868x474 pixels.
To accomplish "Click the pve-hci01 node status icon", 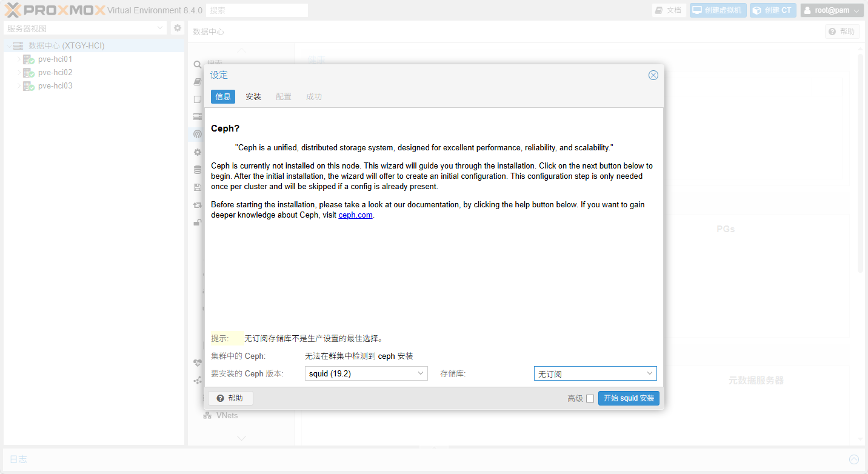I will [28, 59].
